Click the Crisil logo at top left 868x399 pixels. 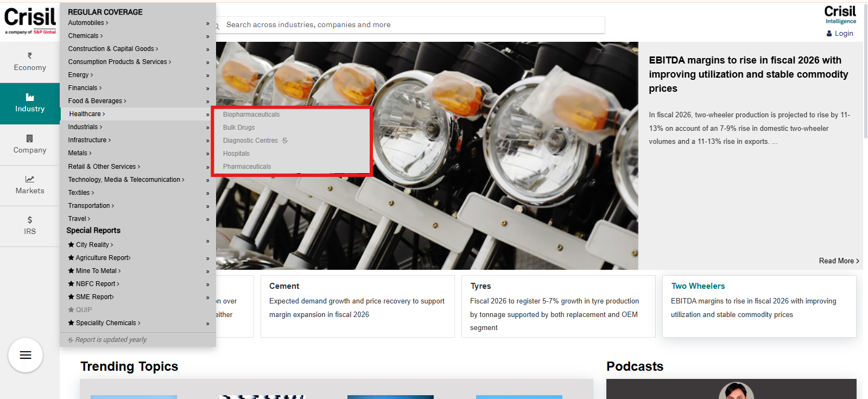[x=30, y=21]
